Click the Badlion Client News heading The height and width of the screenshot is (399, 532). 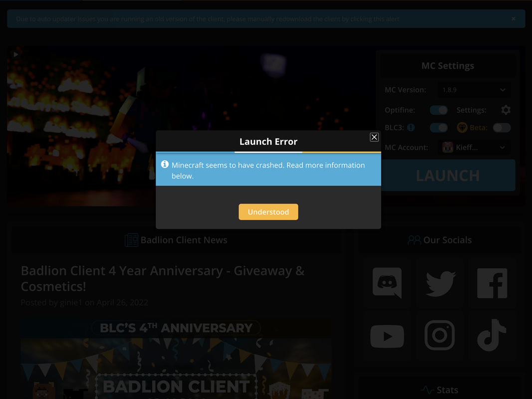[x=184, y=240]
